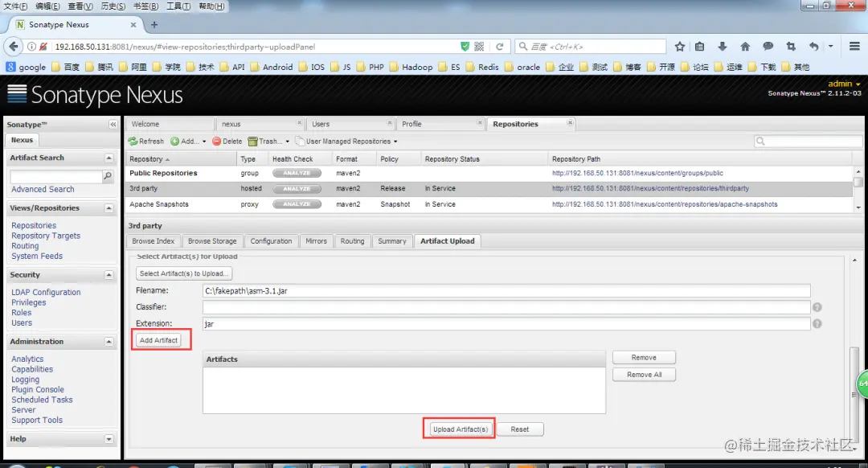868x468 pixels.
Task: Click the google bookmark icon
Action: tap(10, 67)
